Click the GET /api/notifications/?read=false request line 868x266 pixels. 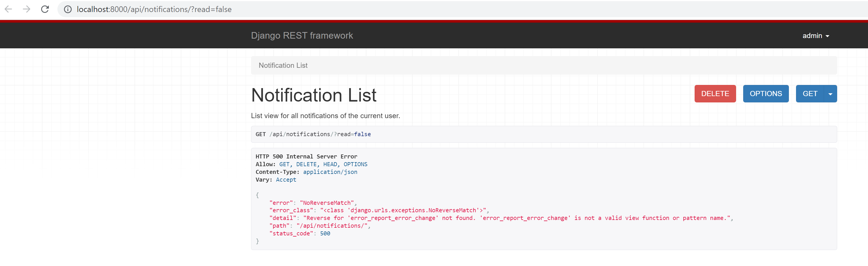point(313,134)
